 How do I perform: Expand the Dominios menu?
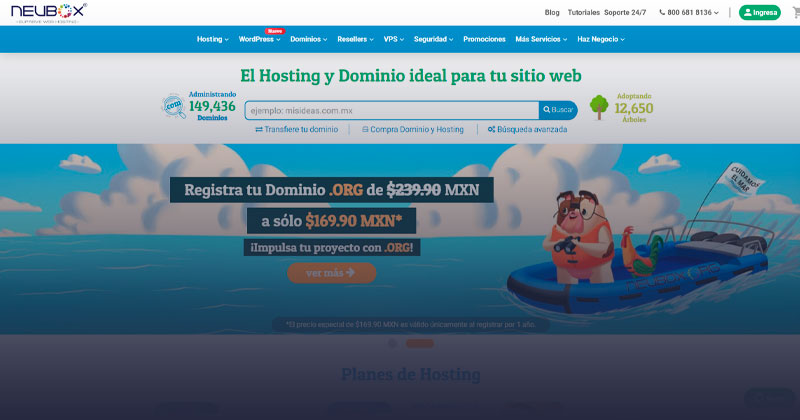309,39
